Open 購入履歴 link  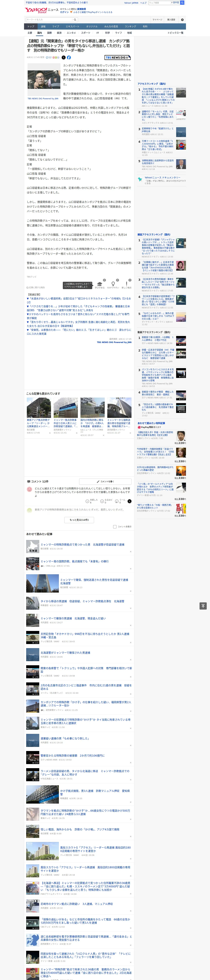[171, 20]
